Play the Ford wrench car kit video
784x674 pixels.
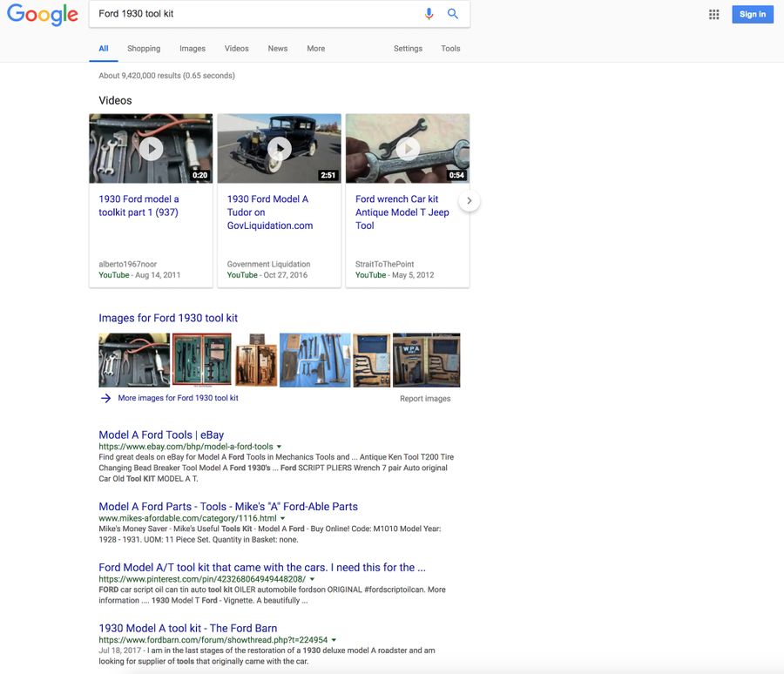[407, 148]
